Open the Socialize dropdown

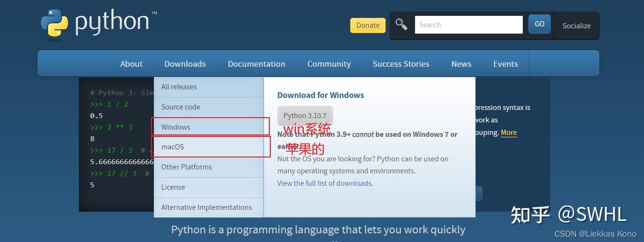coord(576,26)
